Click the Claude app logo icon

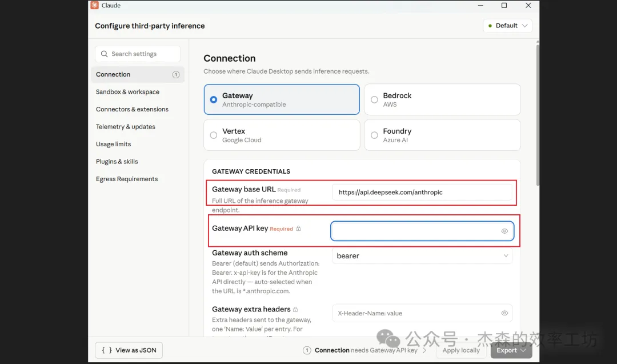point(95,6)
